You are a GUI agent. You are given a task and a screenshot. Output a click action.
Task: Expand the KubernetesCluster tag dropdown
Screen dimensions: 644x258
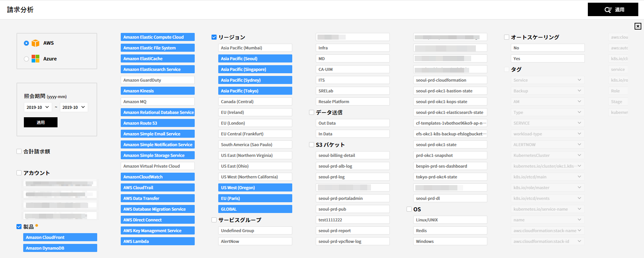(547, 156)
